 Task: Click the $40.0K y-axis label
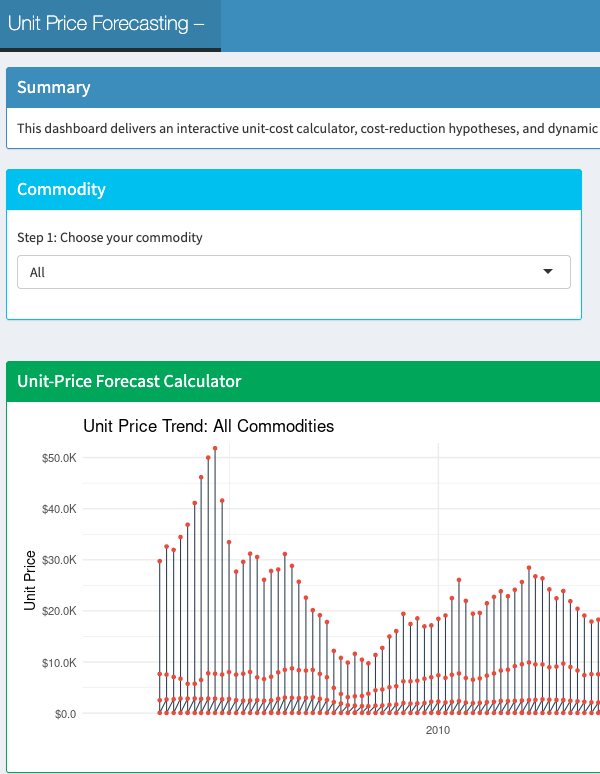(59, 509)
